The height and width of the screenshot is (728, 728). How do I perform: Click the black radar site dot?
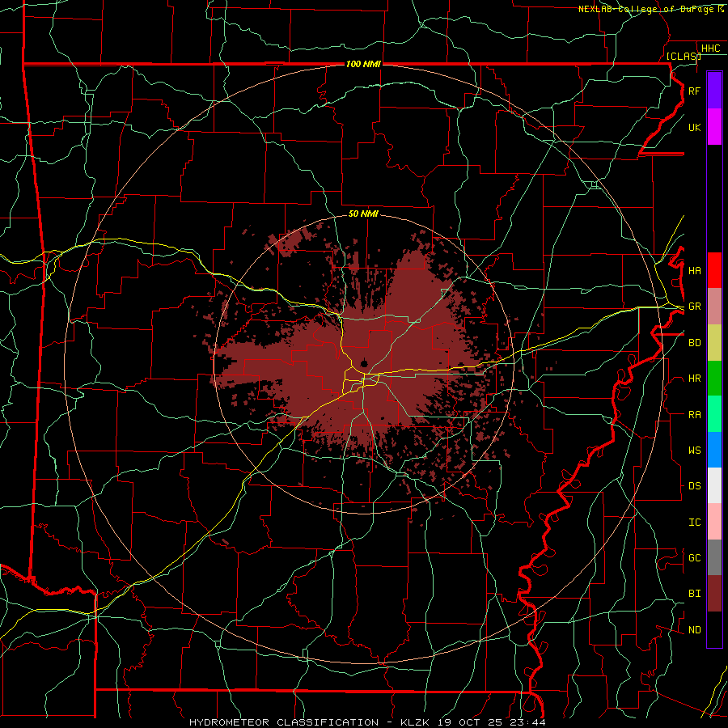[364, 363]
